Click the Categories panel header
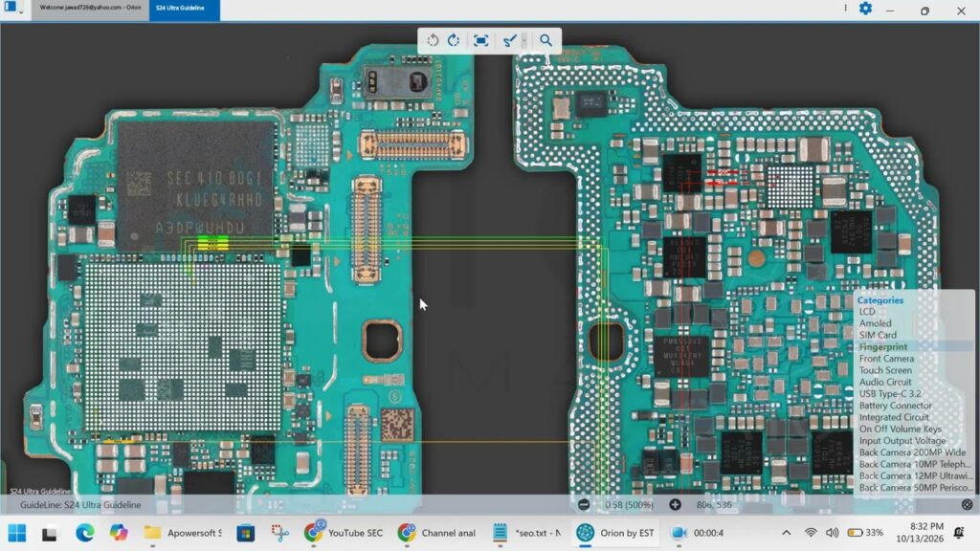This screenshot has height=551, width=980. (880, 300)
